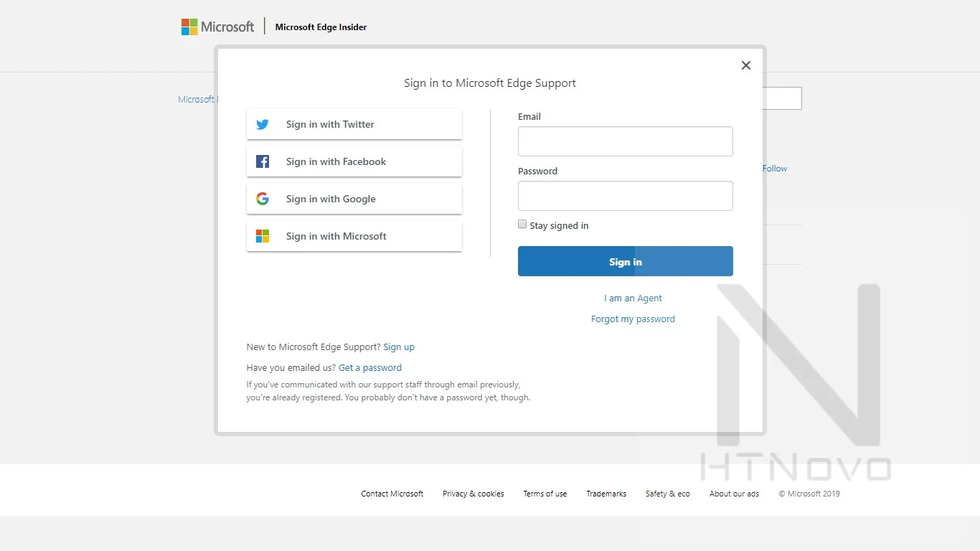Click the blue Sign in button

(626, 261)
